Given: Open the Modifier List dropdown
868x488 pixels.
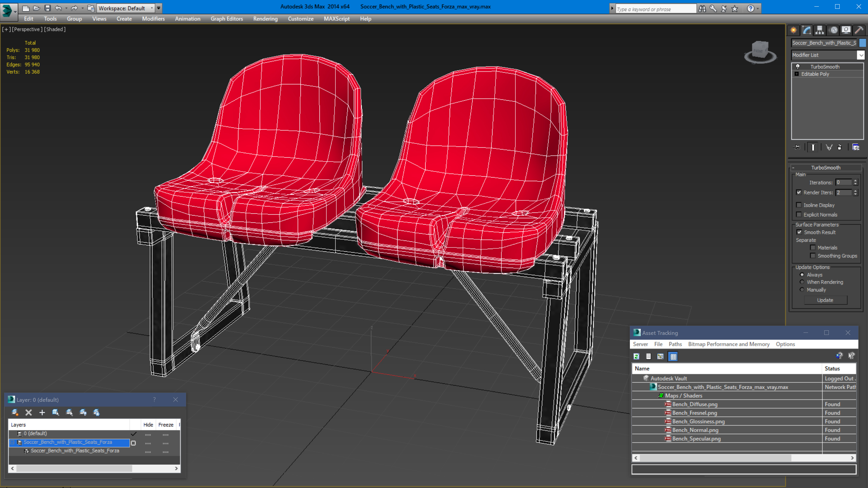Looking at the screenshot, I should click(x=861, y=55).
